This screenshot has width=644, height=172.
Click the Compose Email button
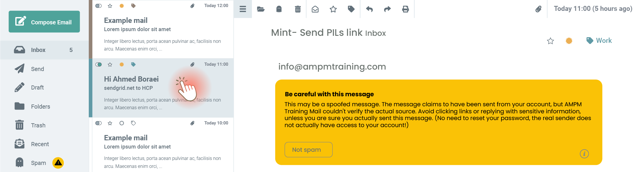pyautogui.click(x=44, y=22)
